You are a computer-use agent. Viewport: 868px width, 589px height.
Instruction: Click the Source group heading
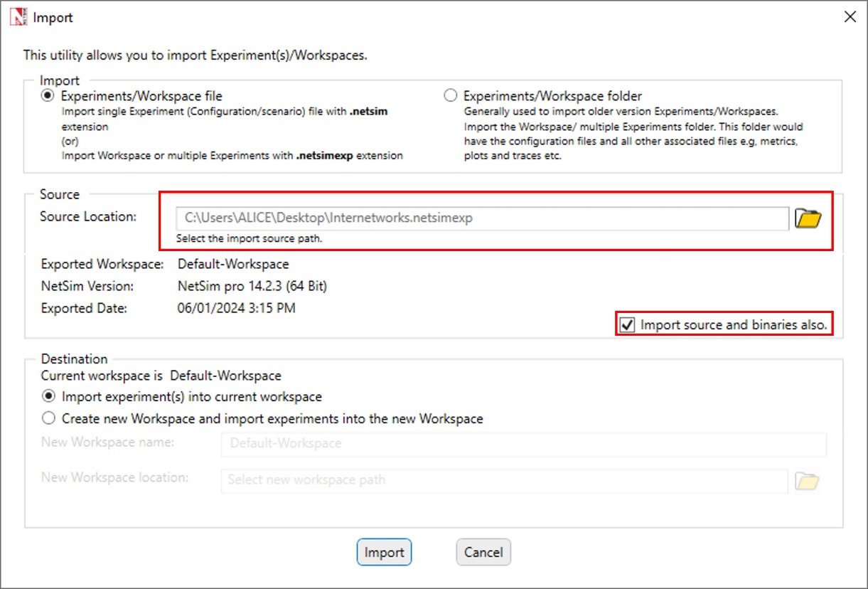(x=60, y=194)
